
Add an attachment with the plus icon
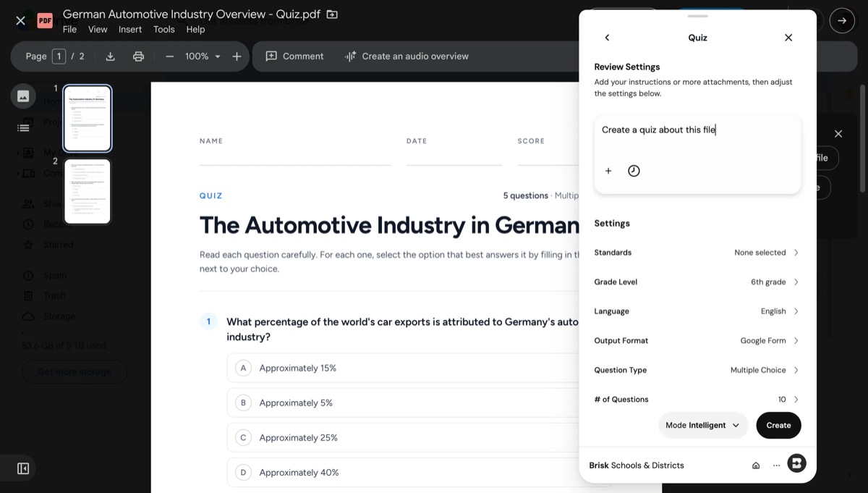[x=608, y=171]
